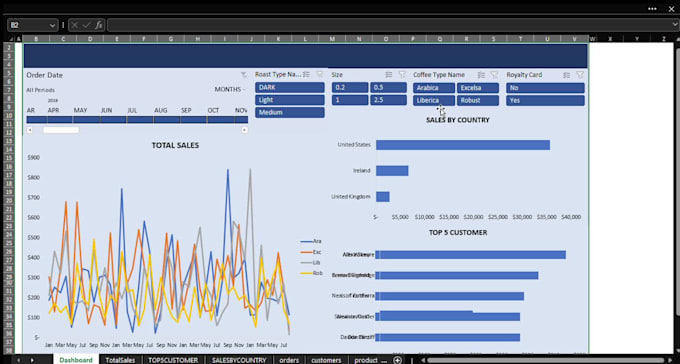
Task: Enable multi-select on Royalty Card slicer
Action: coord(566,75)
